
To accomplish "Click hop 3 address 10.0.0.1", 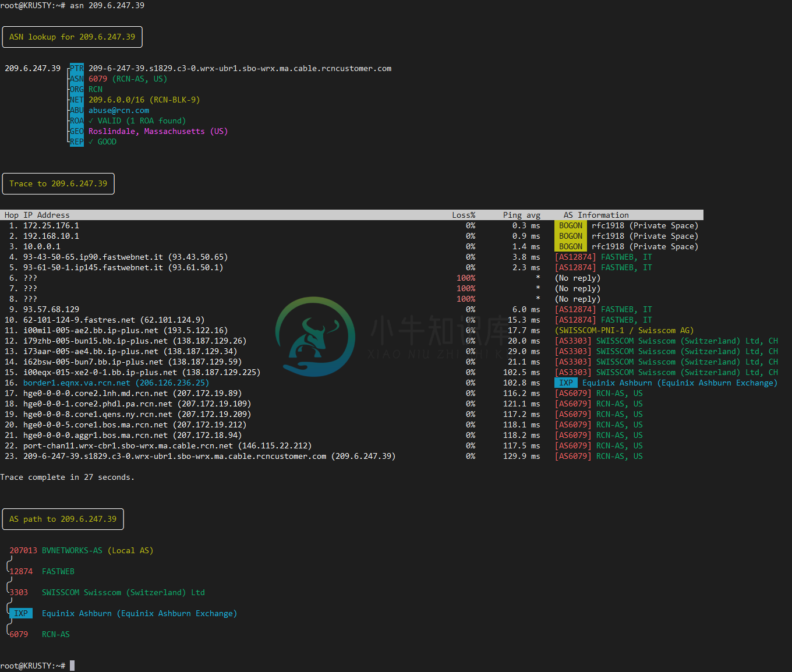I will (42, 246).
